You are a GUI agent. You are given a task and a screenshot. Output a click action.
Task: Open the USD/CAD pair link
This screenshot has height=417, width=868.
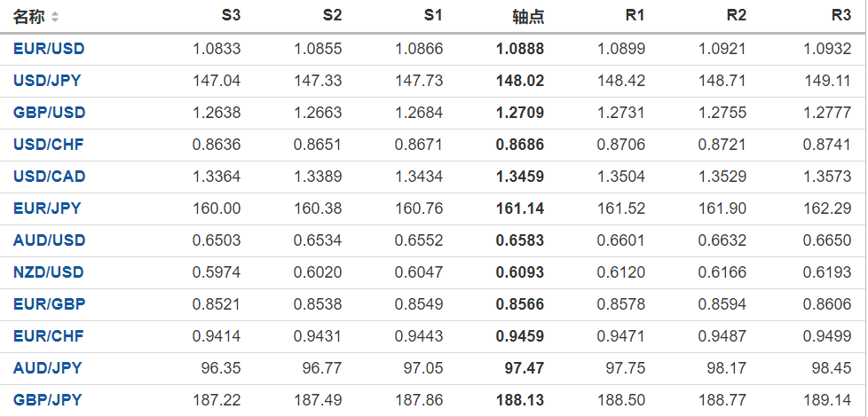pos(49,177)
